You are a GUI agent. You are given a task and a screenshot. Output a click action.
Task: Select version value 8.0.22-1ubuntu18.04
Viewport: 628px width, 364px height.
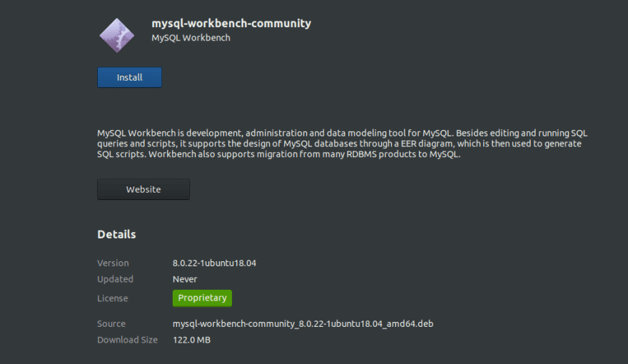tap(214, 263)
